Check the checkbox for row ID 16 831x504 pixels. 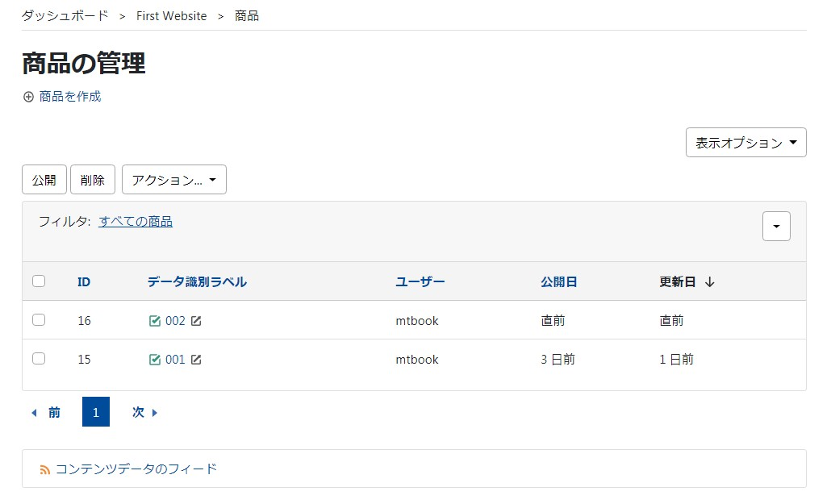click(x=39, y=319)
